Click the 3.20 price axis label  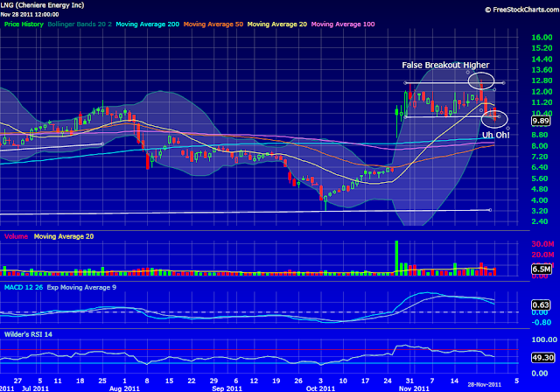[540, 211]
